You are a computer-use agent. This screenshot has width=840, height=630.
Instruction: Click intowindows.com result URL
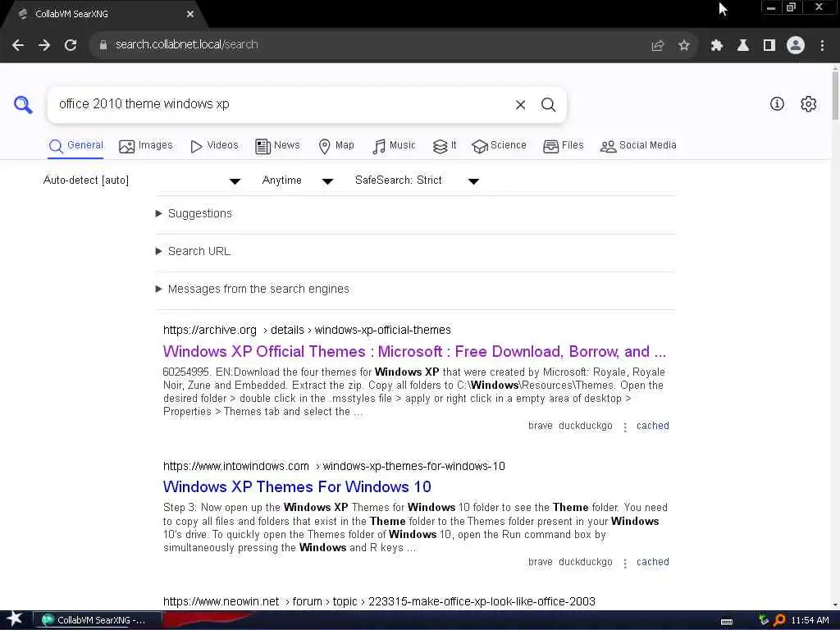[334, 466]
